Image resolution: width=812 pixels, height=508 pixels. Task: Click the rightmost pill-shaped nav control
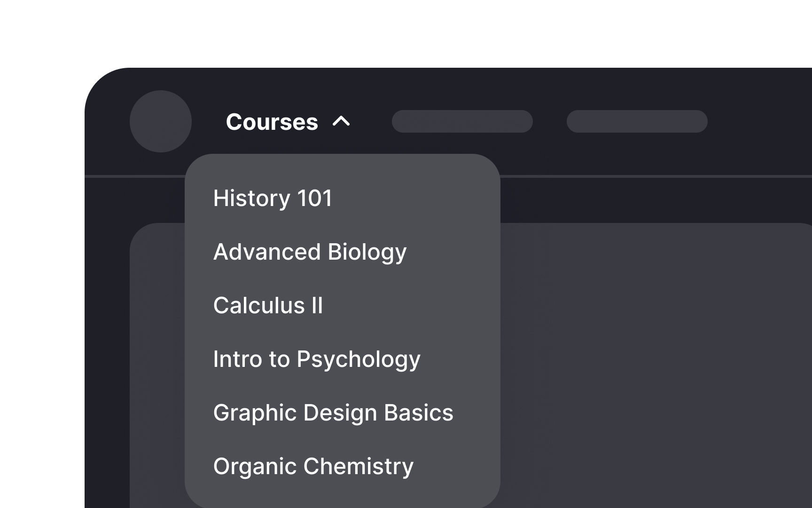click(637, 121)
